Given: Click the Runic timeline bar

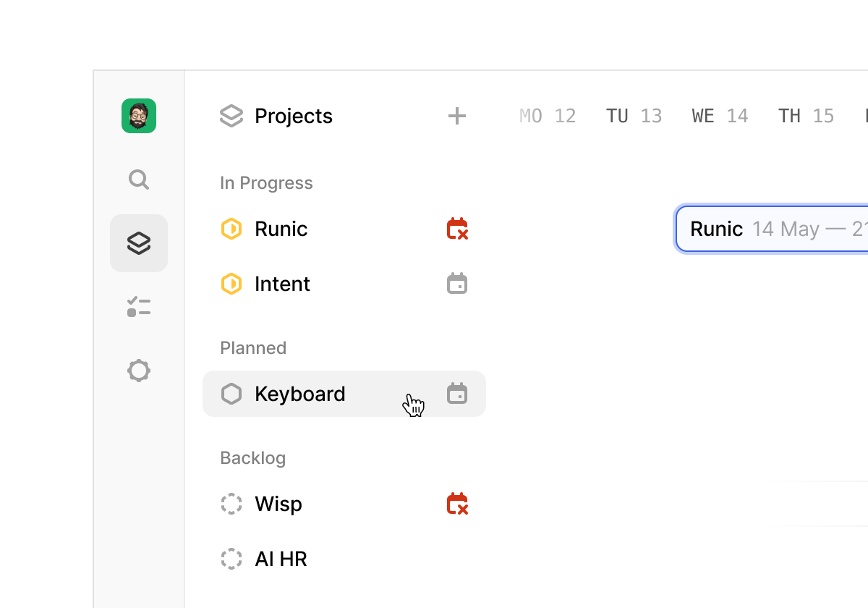Looking at the screenshot, I should [771, 229].
